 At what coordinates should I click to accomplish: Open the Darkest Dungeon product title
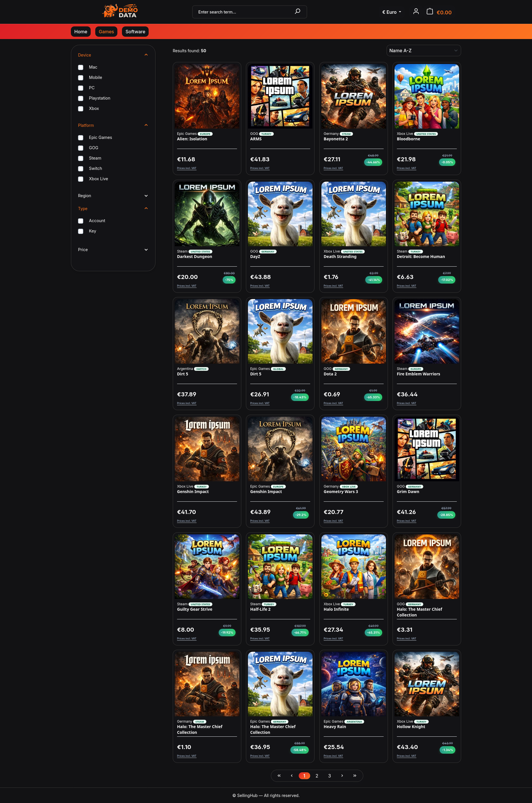195,257
